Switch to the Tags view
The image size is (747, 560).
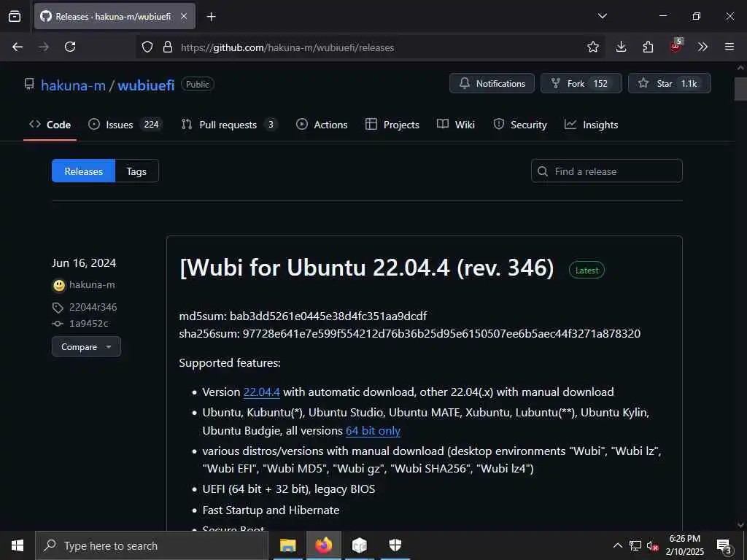136,171
